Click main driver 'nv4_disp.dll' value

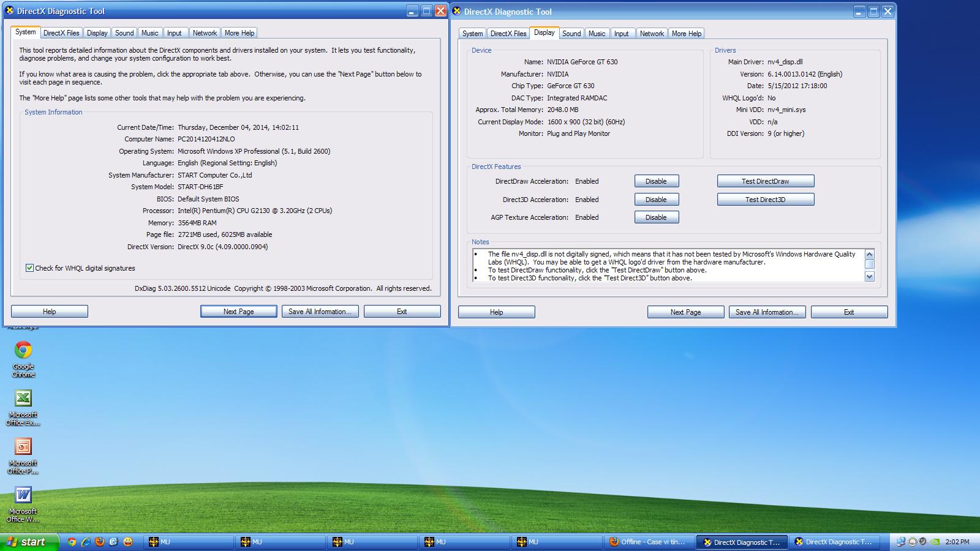pos(785,62)
